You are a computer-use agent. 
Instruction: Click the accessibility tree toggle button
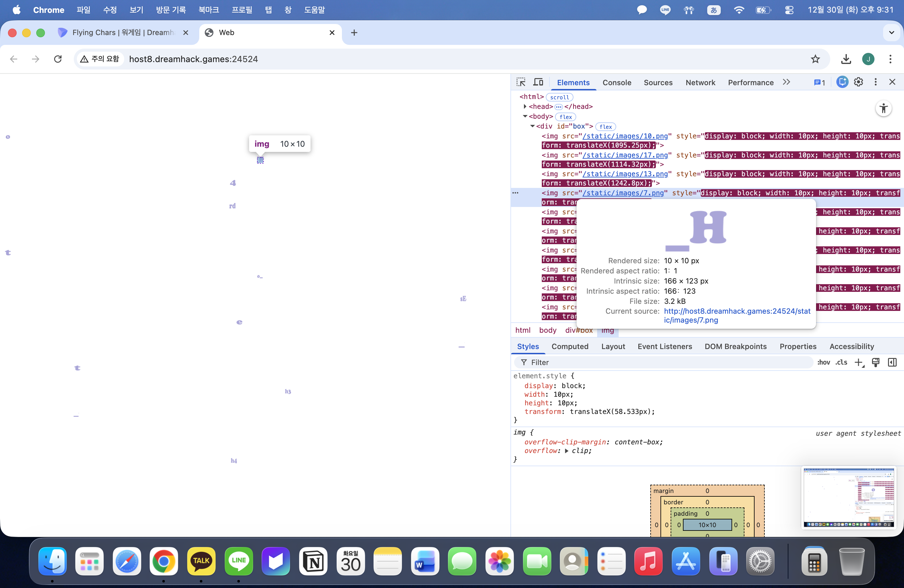(x=883, y=109)
